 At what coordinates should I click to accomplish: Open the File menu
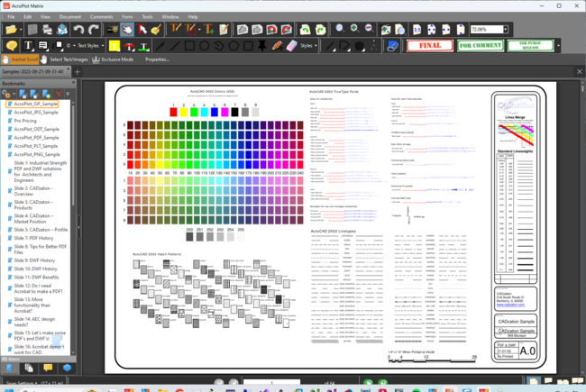coord(11,17)
